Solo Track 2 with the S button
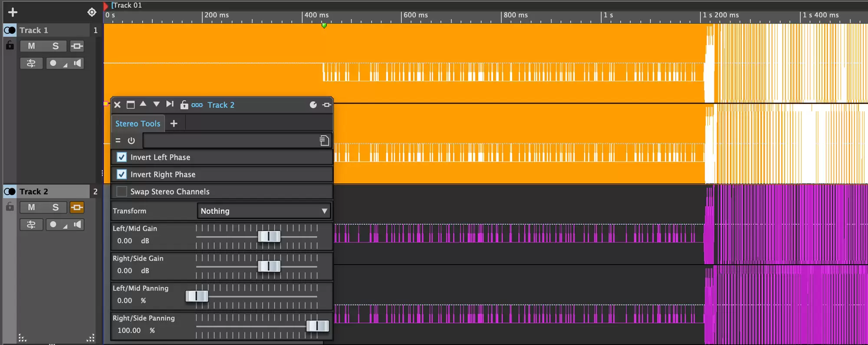The width and height of the screenshot is (868, 345). (x=55, y=207)
